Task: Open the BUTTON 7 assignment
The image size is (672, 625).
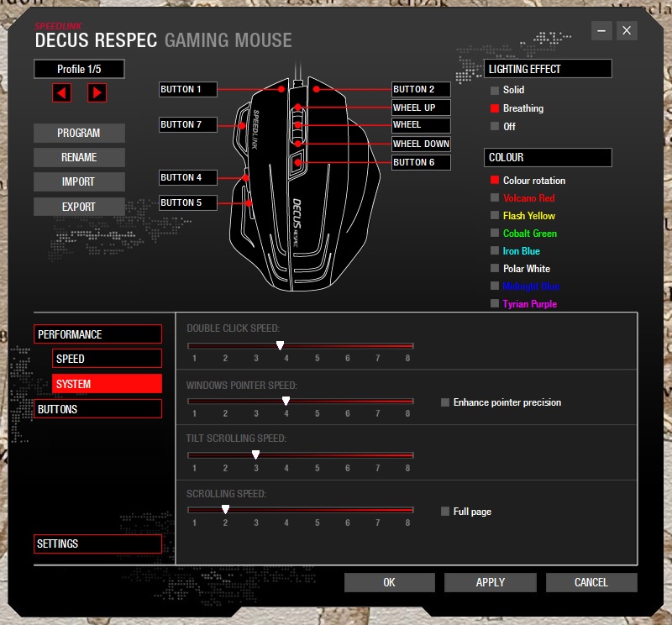Action: tap(187, 124)
